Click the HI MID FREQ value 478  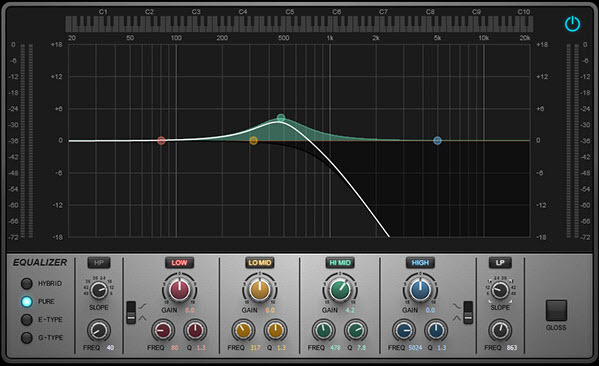coord(335,348)
